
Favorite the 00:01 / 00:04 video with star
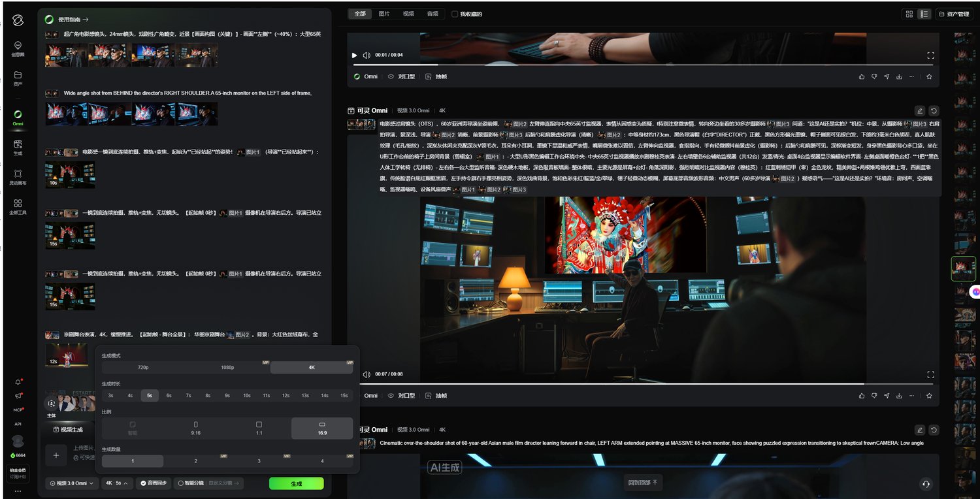coord(929,76)
